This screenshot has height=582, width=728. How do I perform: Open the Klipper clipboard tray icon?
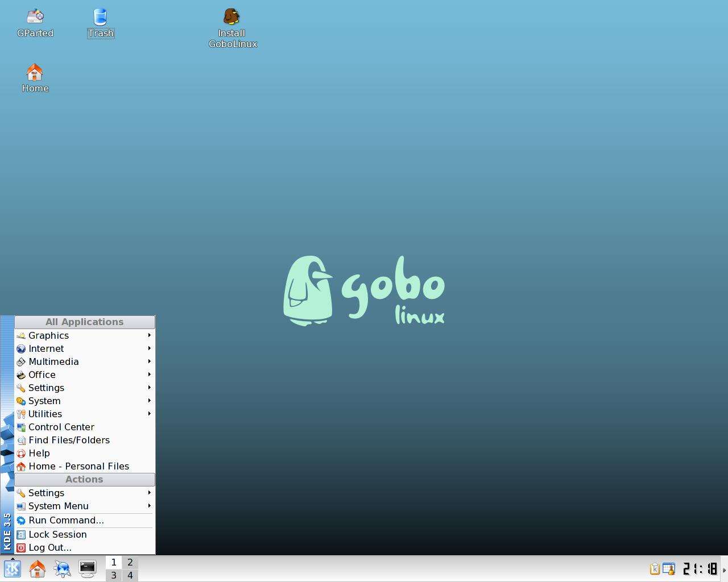coord(655,568)
